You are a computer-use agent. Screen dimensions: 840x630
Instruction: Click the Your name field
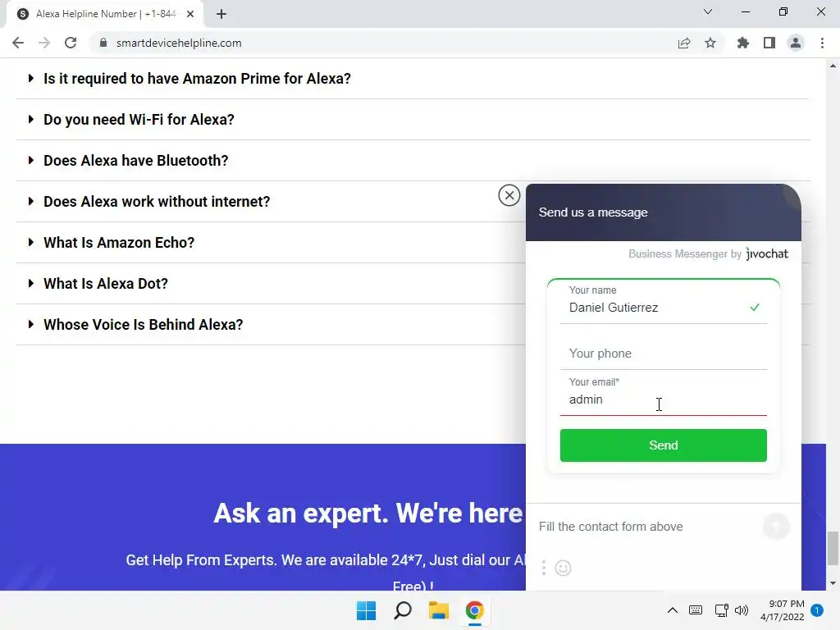click(663, 304)
